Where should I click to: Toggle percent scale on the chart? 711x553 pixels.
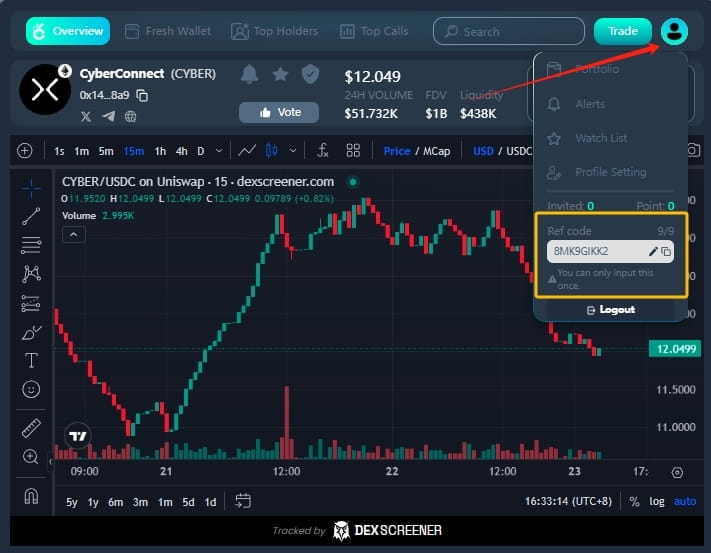tap(634, 501)
